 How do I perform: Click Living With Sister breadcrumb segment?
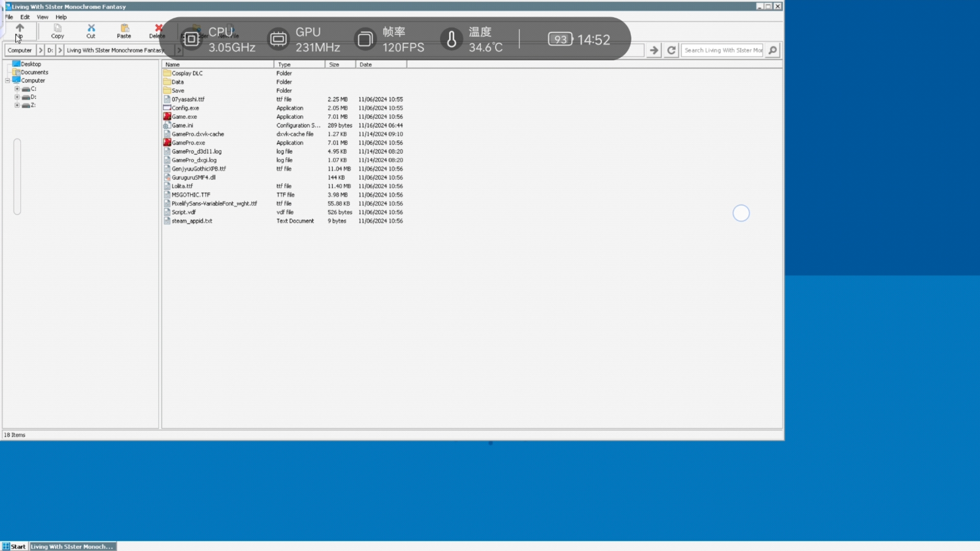(115, 50)
